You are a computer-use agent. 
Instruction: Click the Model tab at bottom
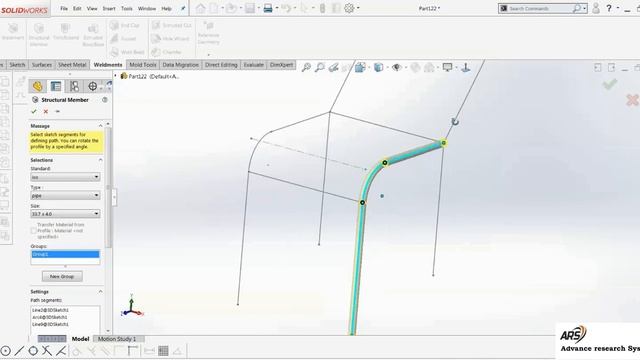(80, 339)
